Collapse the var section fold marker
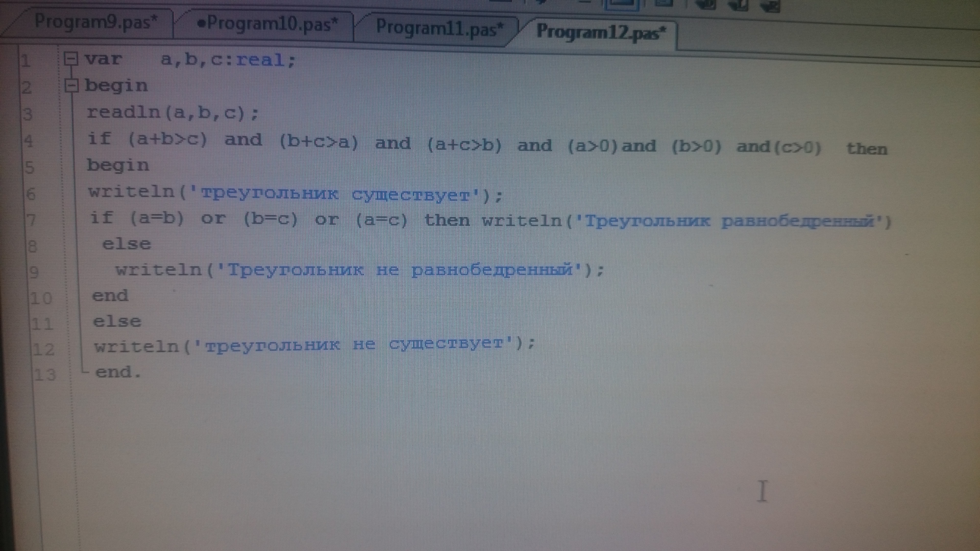980x551 pixels. click(71, 59)
